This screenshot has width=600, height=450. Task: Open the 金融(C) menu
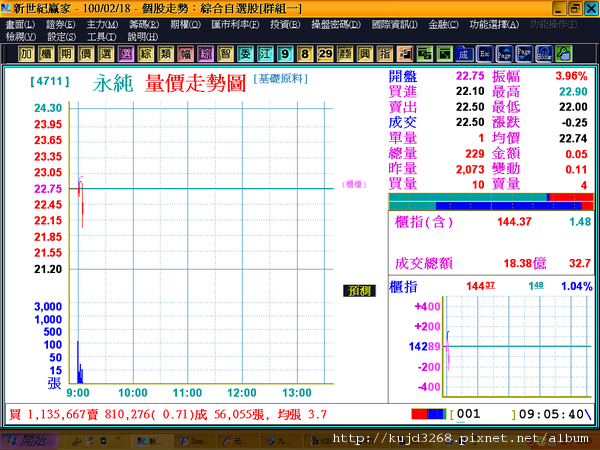pos(443,25)
